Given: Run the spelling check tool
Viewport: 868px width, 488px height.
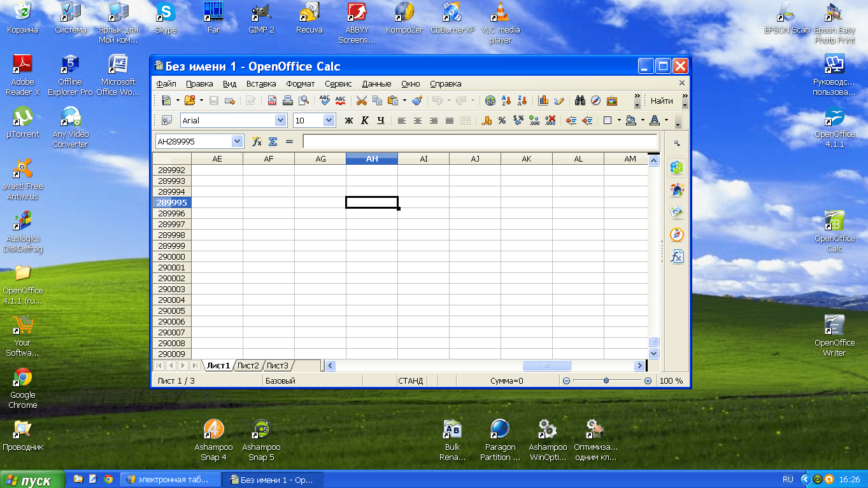Looking at the screenshot, I should coord(325,101).
